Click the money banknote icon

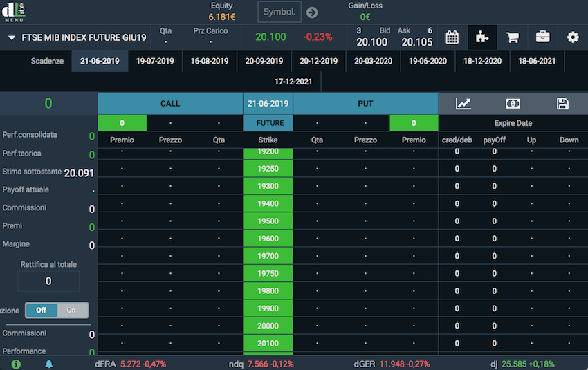[513, 104]
